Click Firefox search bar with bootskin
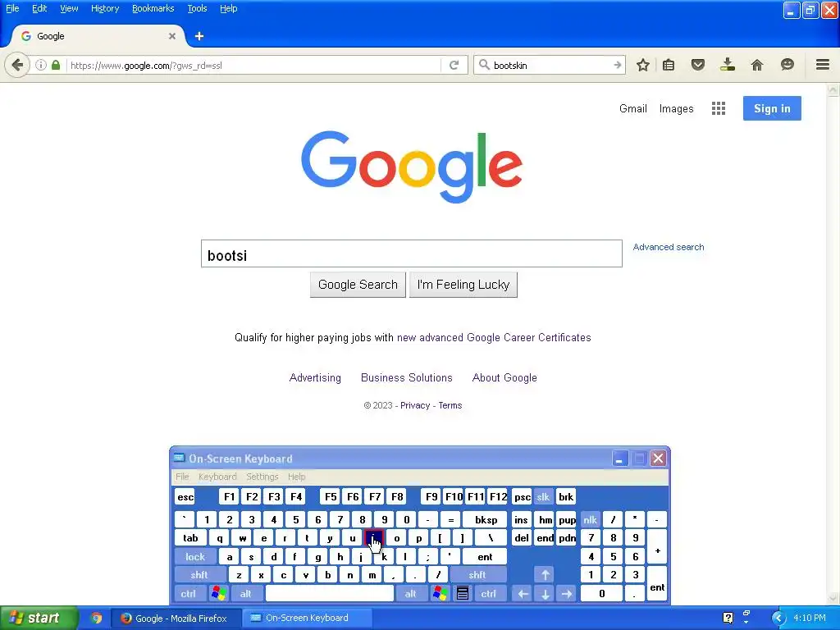Viewport: 840px width, 630px height. point(550,66)
